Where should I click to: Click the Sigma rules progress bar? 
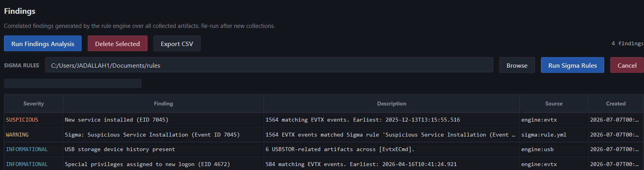(x=73, y=83)
